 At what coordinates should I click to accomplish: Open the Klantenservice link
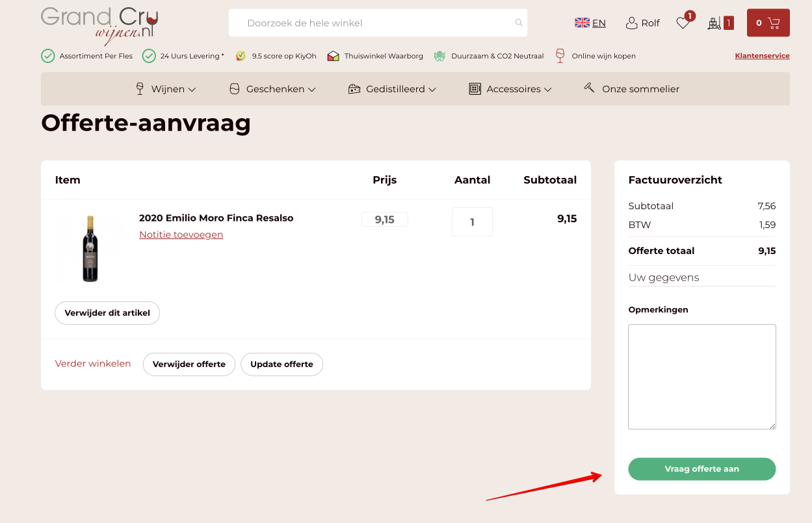[762, 56]
